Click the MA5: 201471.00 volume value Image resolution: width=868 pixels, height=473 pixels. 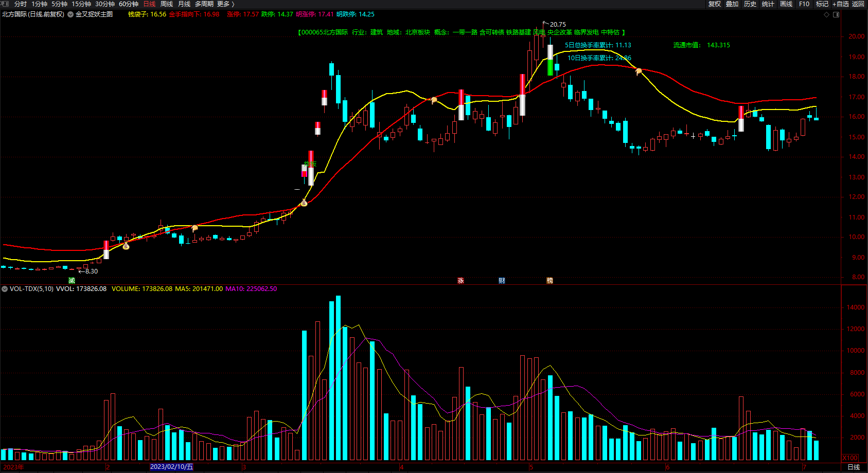tap(199, 289)
